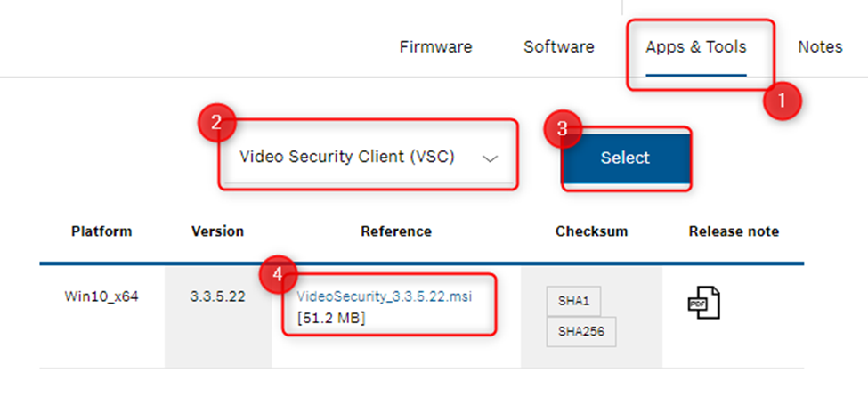Viewport: 868px width, 397px height.
Task: Click red step marker number 1
Action: 782,101
